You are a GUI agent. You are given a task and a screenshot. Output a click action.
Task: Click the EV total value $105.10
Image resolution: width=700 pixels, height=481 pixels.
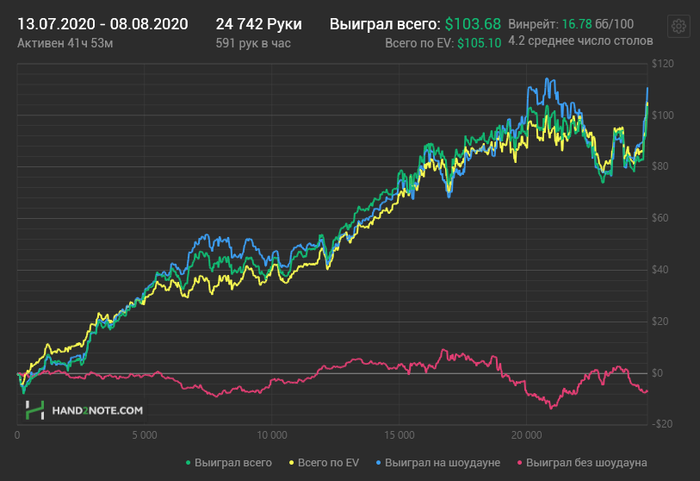[479, 43]
